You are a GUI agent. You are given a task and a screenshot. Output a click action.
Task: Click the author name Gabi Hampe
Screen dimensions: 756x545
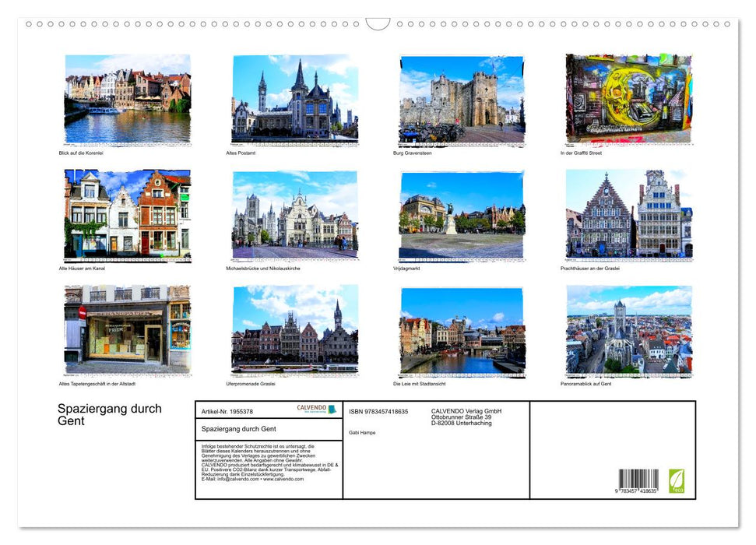362,433
